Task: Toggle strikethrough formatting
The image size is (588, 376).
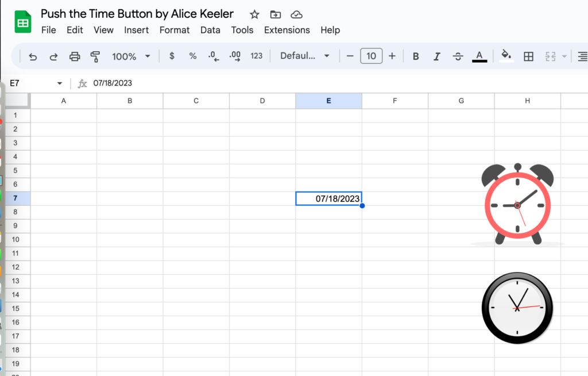Action: [458, 56]
